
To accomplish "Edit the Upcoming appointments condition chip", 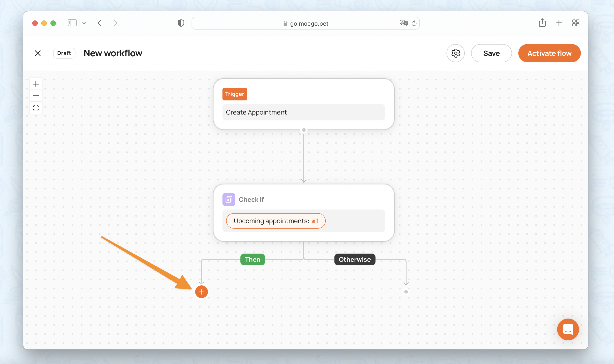I will point(275,221).
